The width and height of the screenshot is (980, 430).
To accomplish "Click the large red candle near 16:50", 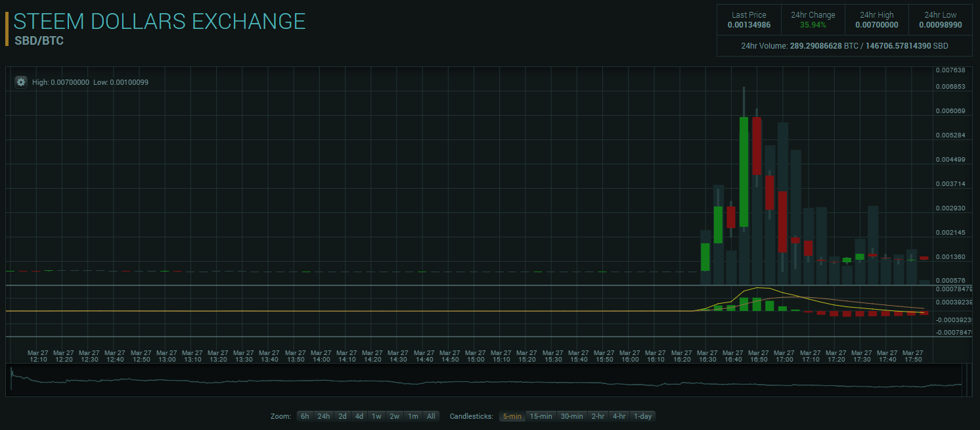I will coord(757,145).
